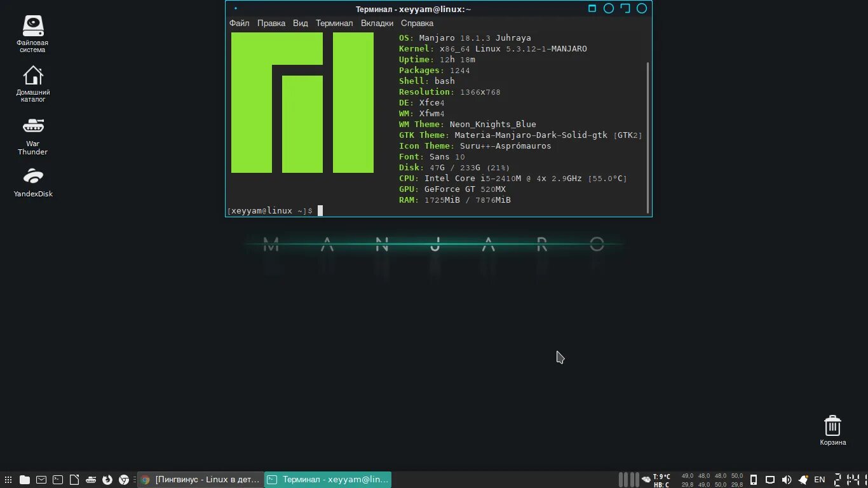Click the digital clock in the panel
This screenshot has width=868, height=488.
tap(850, 480)
